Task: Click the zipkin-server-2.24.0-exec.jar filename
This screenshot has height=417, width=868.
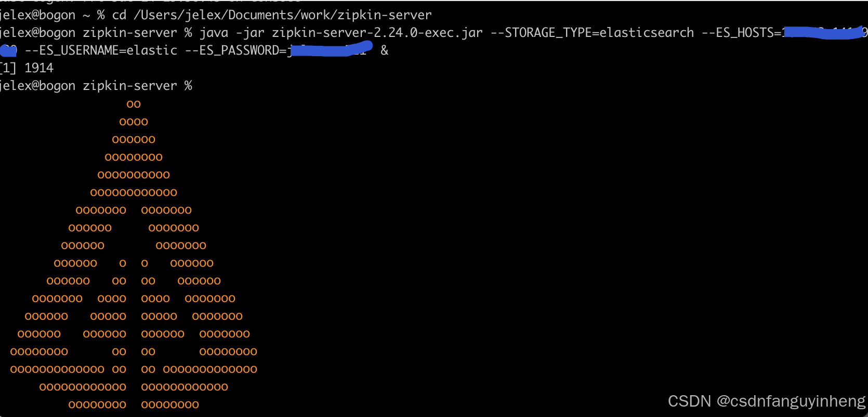Action: (x=377, y=33)
